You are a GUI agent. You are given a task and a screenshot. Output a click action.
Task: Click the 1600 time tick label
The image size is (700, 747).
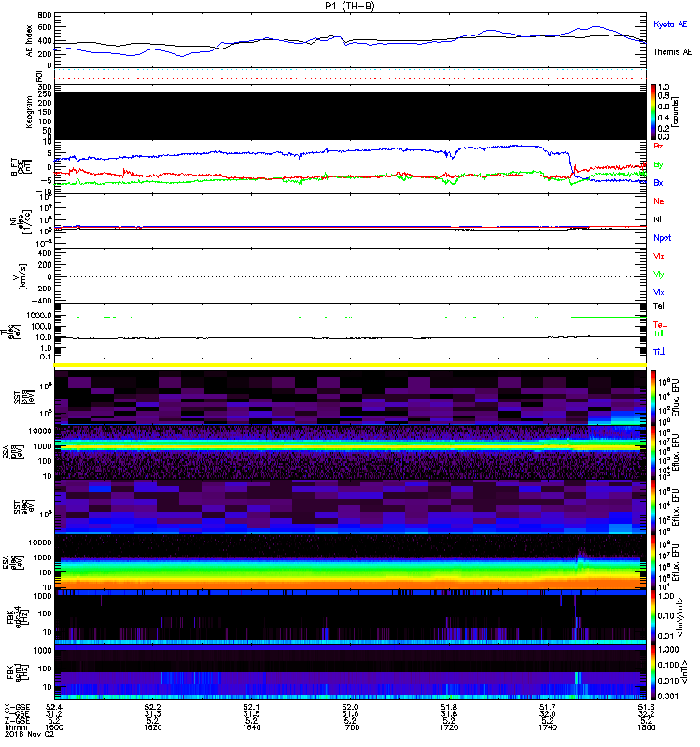[54, 727]
